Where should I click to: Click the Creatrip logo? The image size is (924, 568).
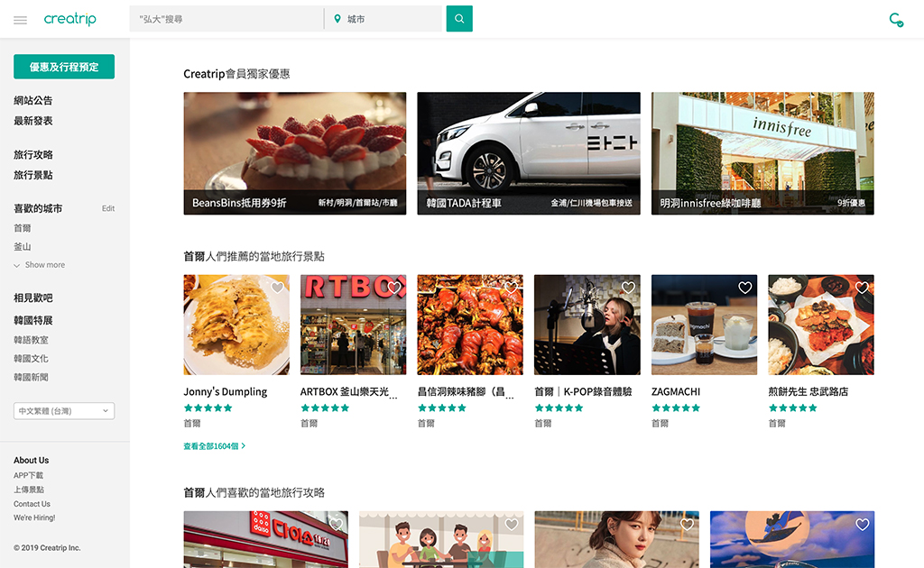coord(70,19)
